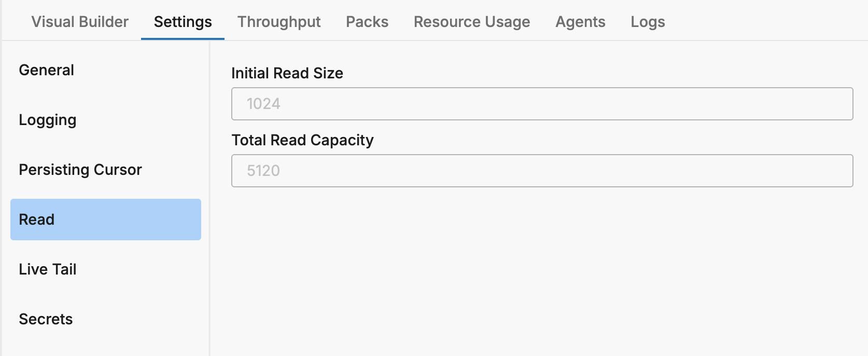View the Resource Usage tab
This screenshot has width=868, height=356.
[472, 22]
